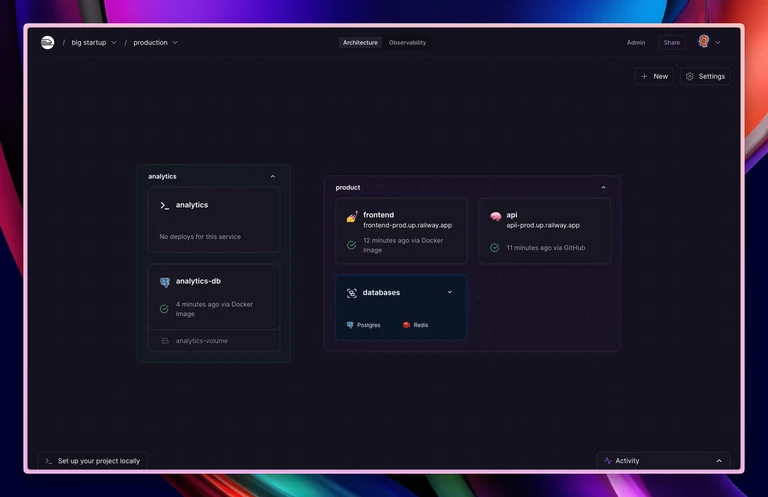This screenshot has width=768, height=497.
Task: Expand the chevron next to the avatar
Action: click(718, 43)
